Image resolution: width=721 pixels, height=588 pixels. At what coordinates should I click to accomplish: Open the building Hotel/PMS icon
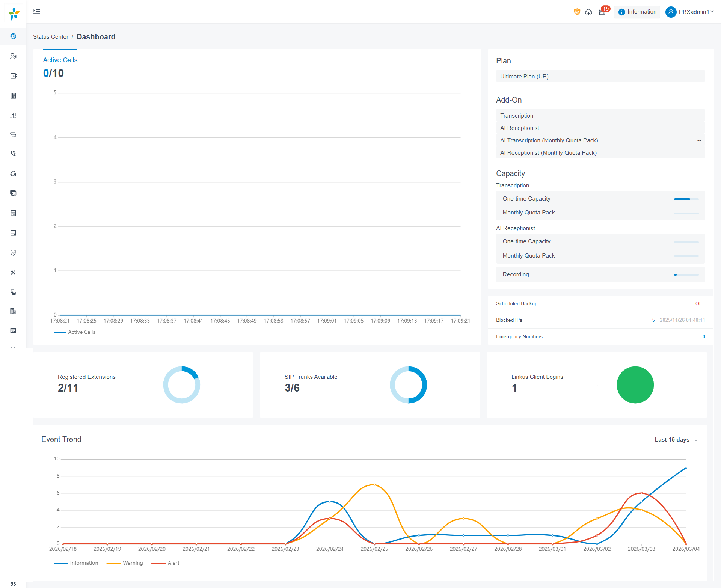pyautogui.click(x=13, y=311)
